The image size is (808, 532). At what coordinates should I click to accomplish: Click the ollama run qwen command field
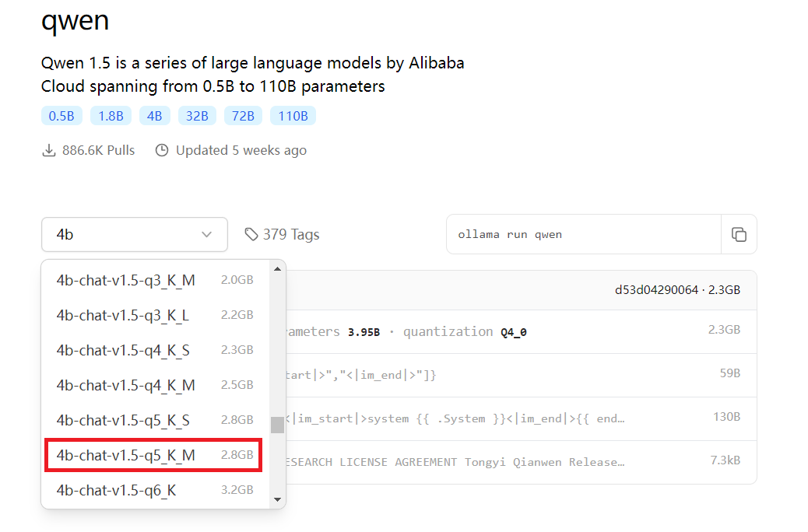tap(584, 234)
